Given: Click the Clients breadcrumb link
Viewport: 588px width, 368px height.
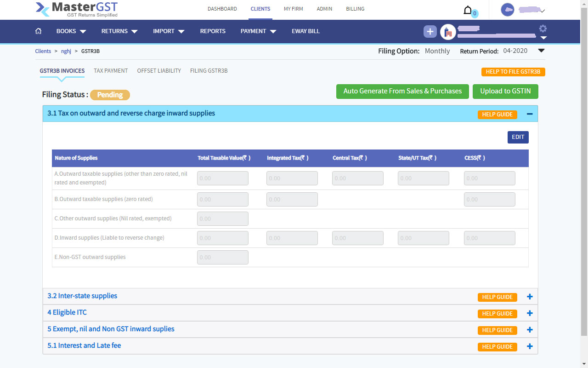Looking at the screenshot, I should (43, 51).
